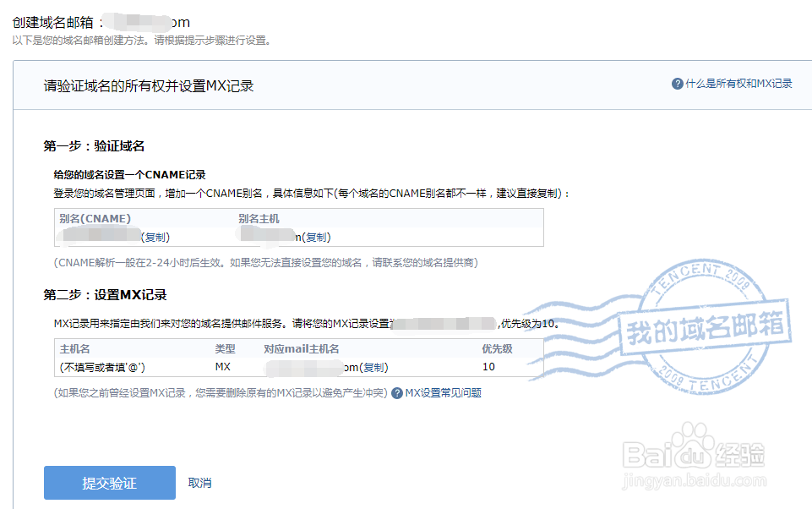Click the (不填写或者填'@') host cell

coord(102,367)
